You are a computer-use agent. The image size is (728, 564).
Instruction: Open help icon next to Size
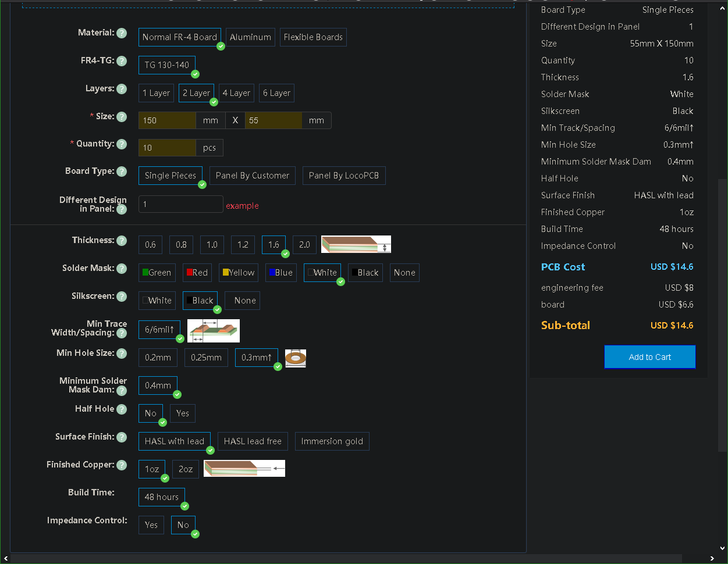pyautogui.click(x=122, y=117)
